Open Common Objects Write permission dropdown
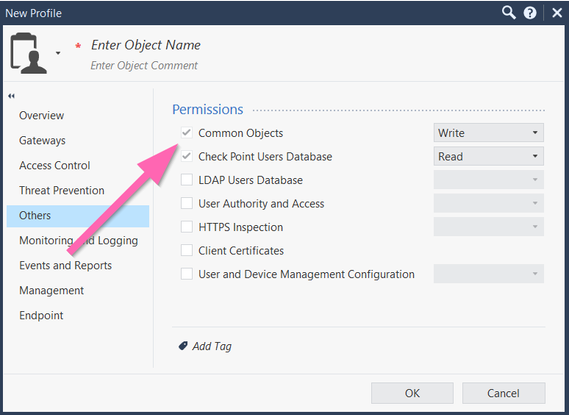Image resolution: width=569 pixels, height=415 pixels. pyautogui.click(x=488, y=133)
